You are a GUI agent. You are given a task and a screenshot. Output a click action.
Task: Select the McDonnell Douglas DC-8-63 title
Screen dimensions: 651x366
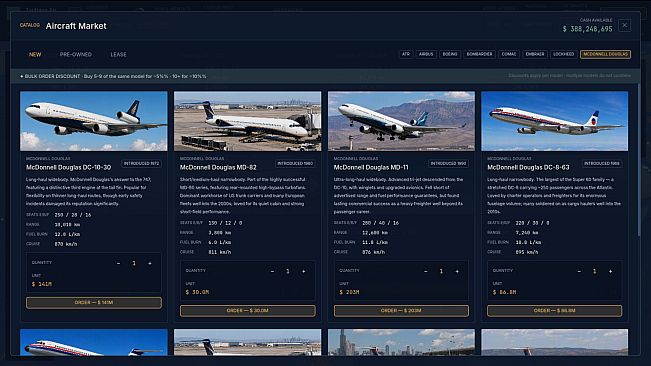pyautogui.click(x=528, y=167)
